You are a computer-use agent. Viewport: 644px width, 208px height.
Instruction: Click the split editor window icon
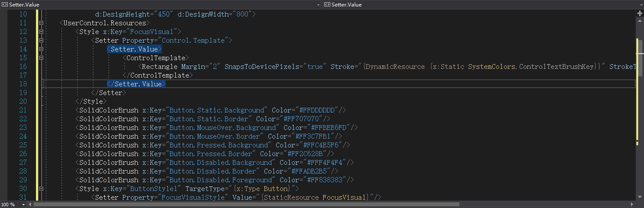(640, 14)
